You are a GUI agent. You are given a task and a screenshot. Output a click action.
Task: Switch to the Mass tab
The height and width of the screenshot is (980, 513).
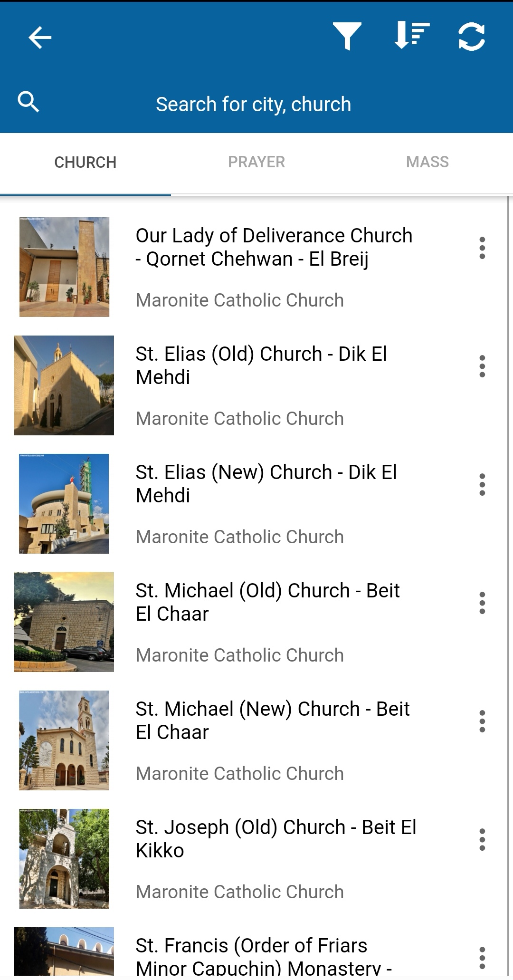point(427,162)
